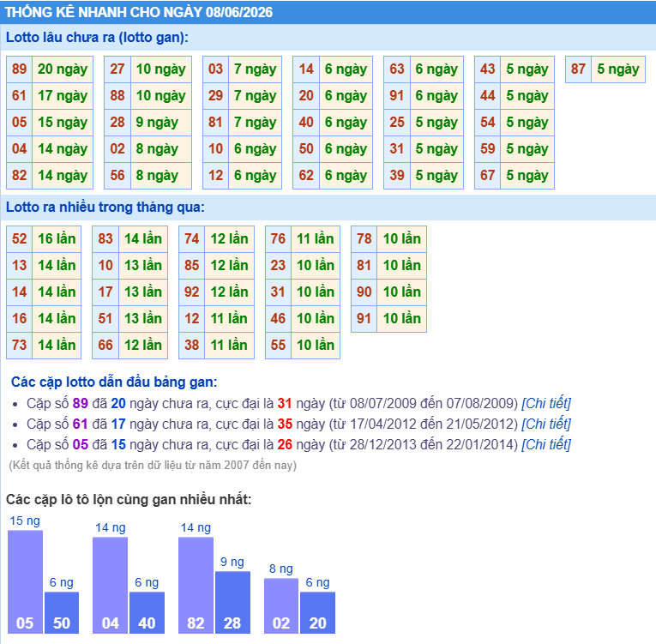
Task: Click the '15 ng' label above bar 05
Action: pos(25,521)
